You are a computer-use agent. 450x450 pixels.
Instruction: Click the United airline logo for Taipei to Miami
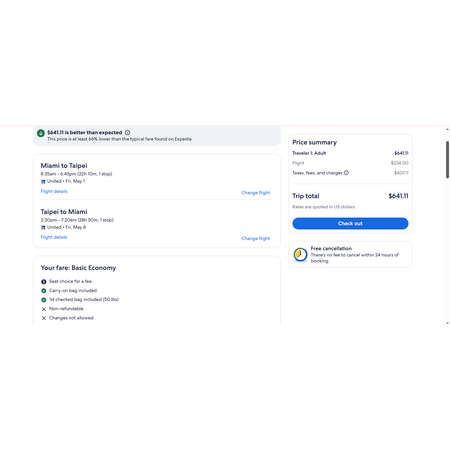[43, 228]
